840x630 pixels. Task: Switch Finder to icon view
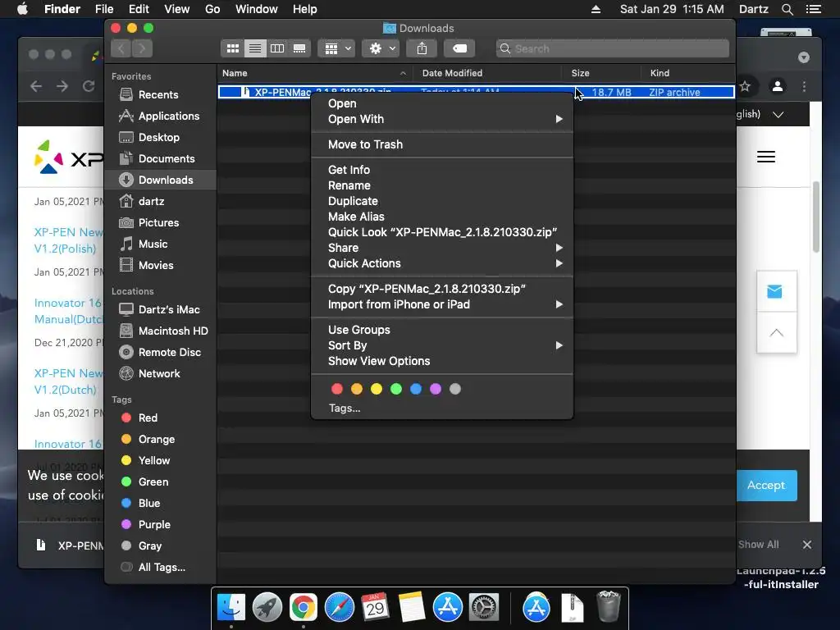(232, 48)
